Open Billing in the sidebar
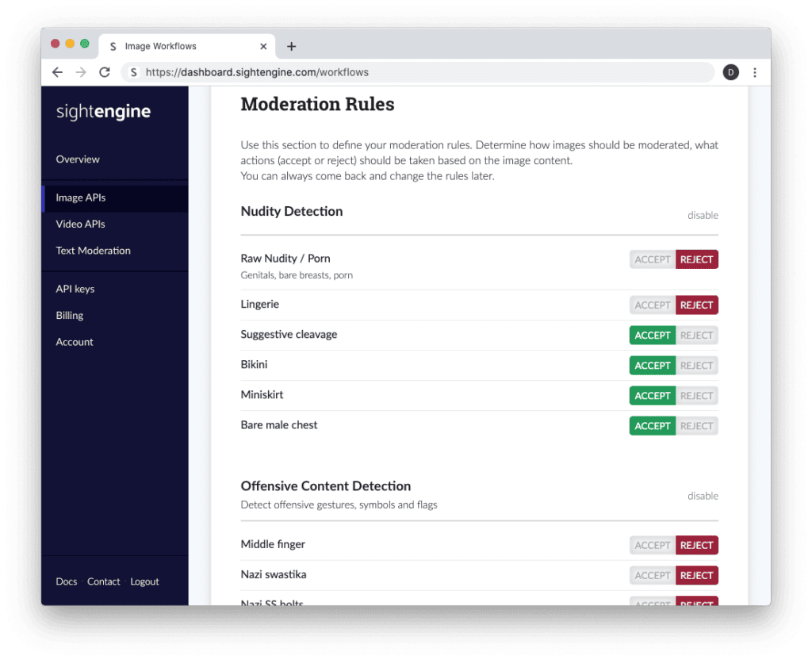The height and width of the screenshot is (660, 812). (70, 316)
